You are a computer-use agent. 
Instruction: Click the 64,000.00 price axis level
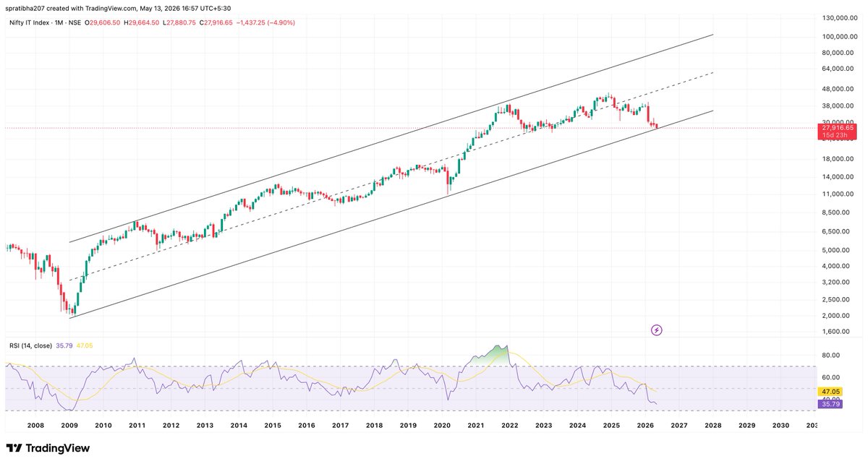[x=838, y=69]
